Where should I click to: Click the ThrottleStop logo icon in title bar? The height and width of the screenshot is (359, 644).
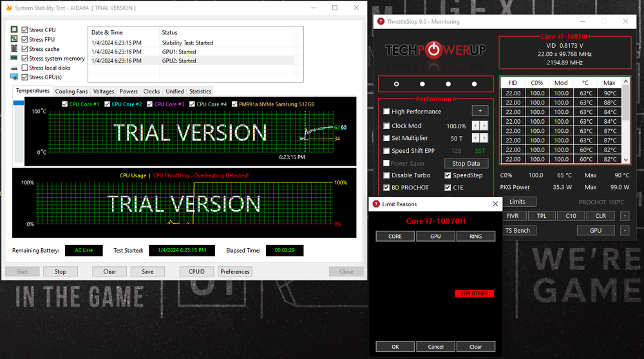(381, 21)
